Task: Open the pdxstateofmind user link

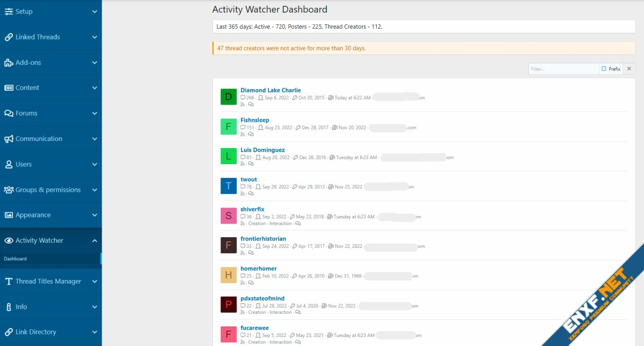Action: pyautogui.click(x=263, y=299)
